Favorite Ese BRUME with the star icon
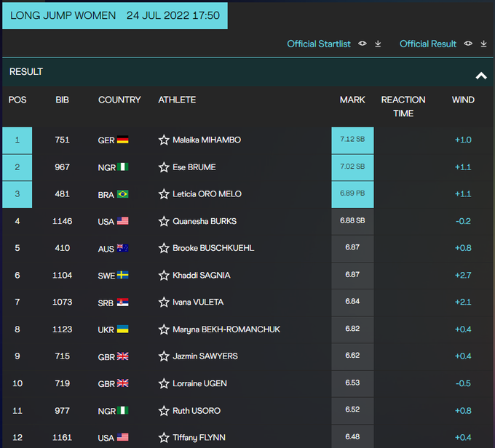The height and width of the screenshot is (448, 495). tap(164, 167)
